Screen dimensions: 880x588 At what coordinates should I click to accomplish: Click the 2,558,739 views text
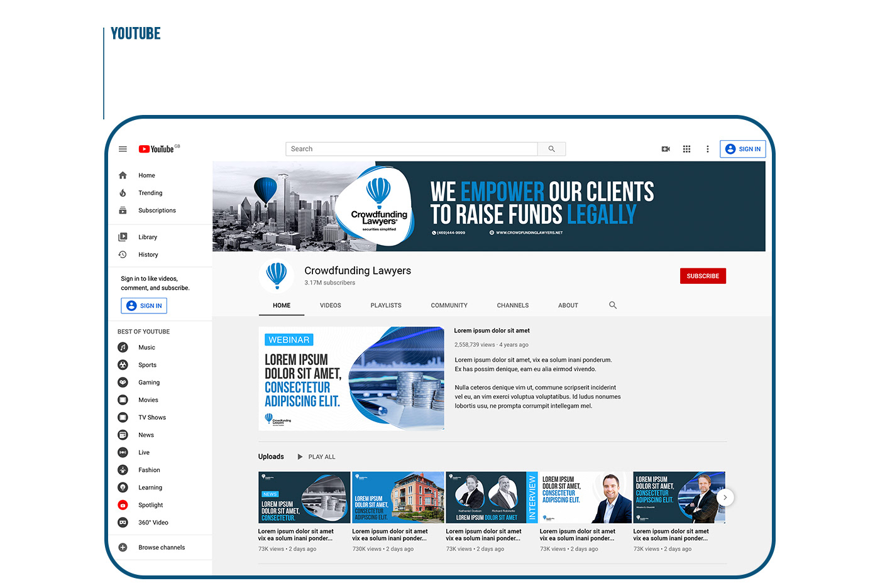pos(475,345)
